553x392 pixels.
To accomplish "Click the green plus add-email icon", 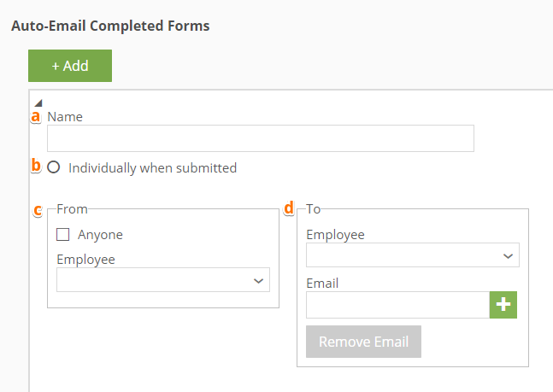I will pos(503,305).
